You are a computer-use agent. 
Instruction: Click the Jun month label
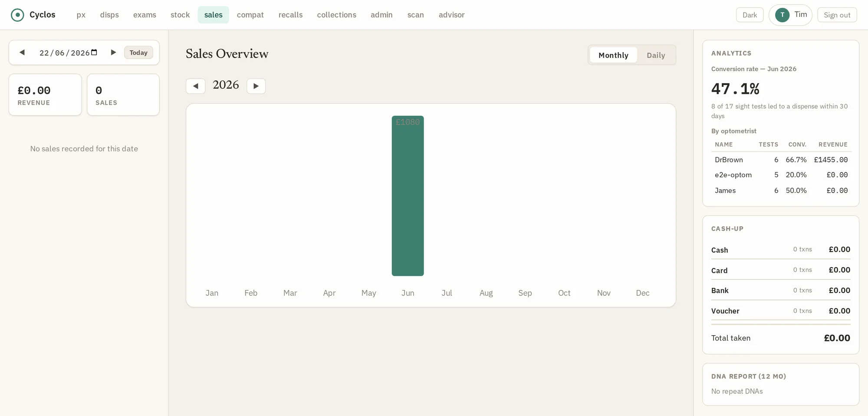coord(408,293)
